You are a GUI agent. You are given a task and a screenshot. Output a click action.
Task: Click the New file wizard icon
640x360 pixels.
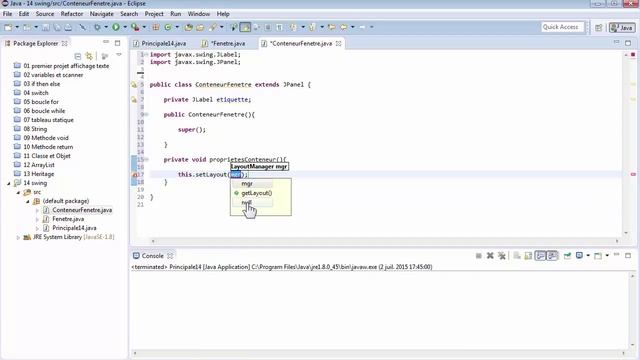click(x=8, y=27)
